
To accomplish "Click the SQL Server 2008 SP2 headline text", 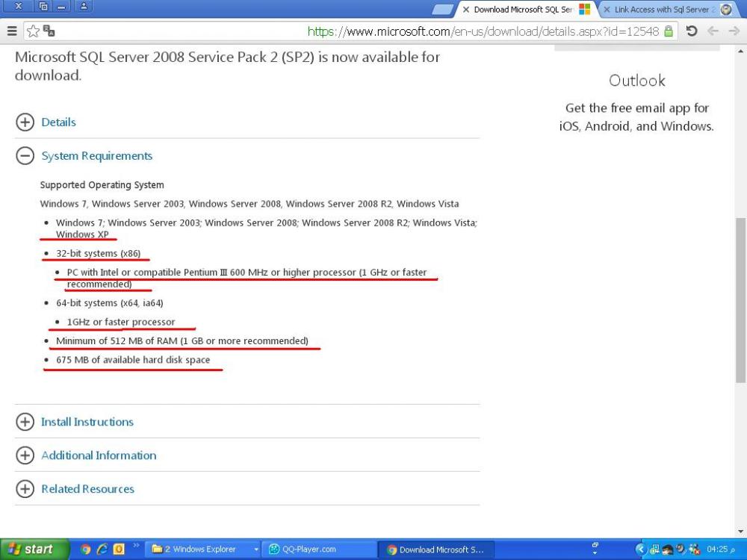I will [227, 66].
